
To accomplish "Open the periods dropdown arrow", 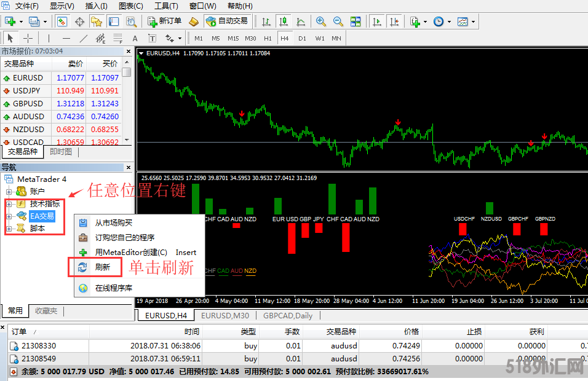I will pos(449,22).
